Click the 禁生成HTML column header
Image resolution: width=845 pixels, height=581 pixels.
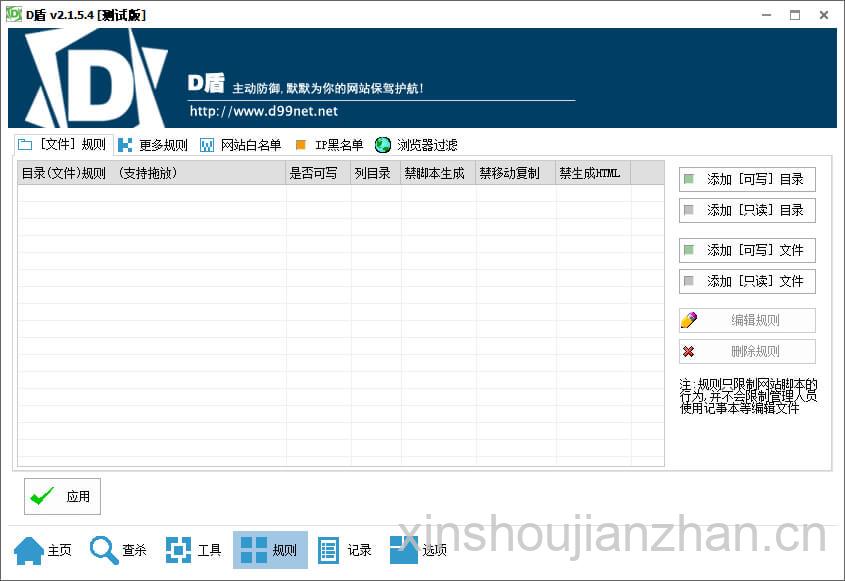pyautogui.click(x=593, y=173)
